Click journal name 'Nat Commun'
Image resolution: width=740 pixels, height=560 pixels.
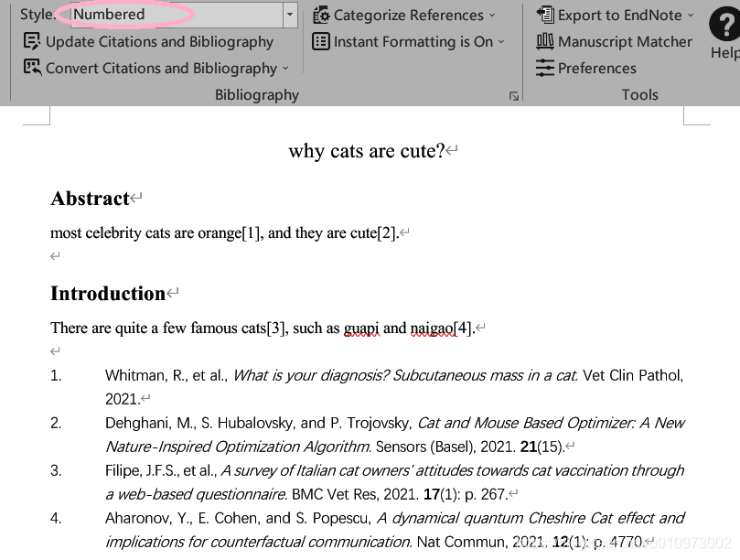pyautogui.click(x=460, y=542)
